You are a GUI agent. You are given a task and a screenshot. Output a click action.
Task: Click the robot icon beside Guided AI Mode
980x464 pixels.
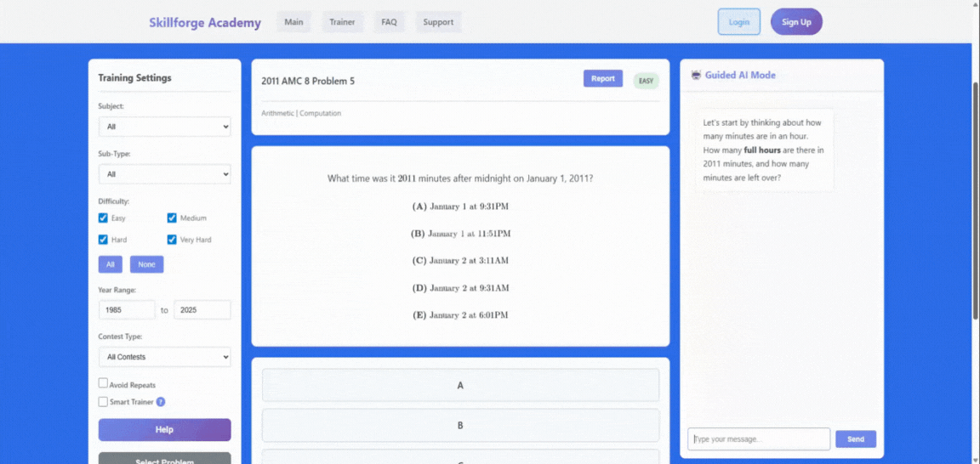(696, 75)
